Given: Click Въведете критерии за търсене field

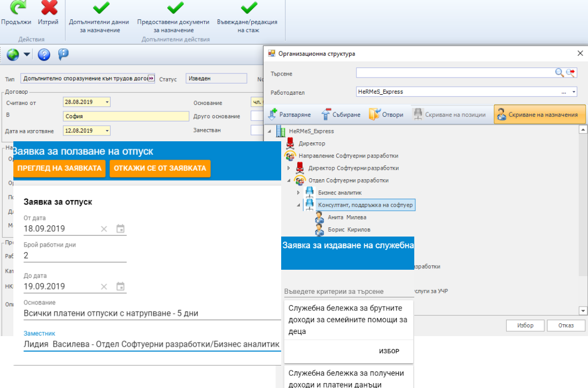Looking at the screenshot, I should 349,292.
